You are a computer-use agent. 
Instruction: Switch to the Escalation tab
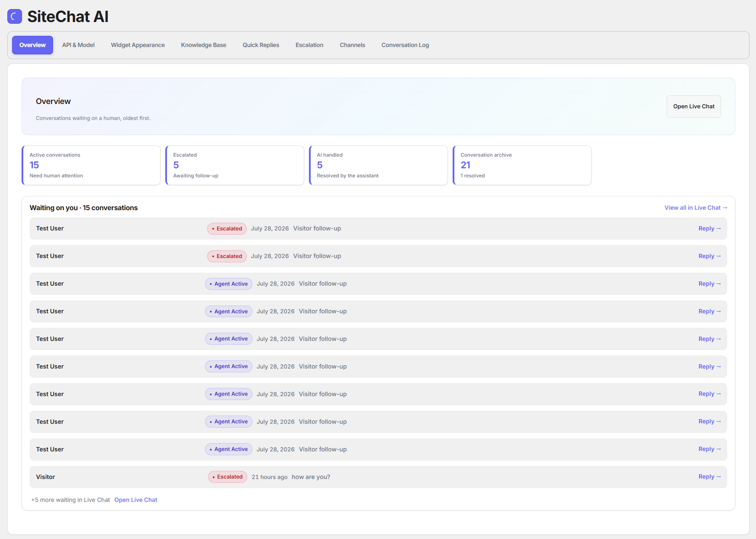(309, 45)
